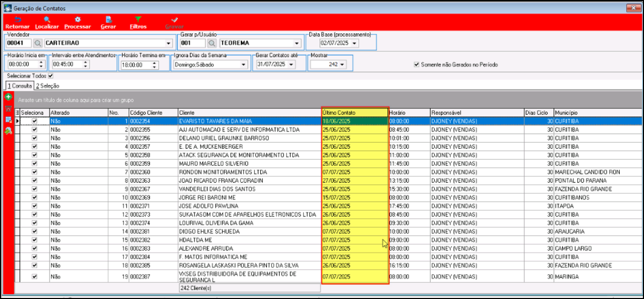The width and height of the screenshot is (644, 299).
Task: Uncheck Seleciona for ALEXANDRE ARRUDA
Action: click(34, 248)
